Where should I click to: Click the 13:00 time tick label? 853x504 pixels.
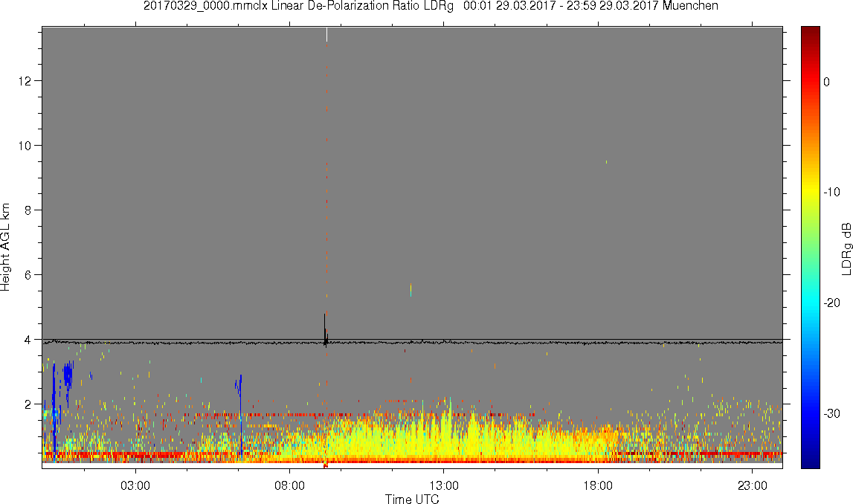click(x=444, y=485)
